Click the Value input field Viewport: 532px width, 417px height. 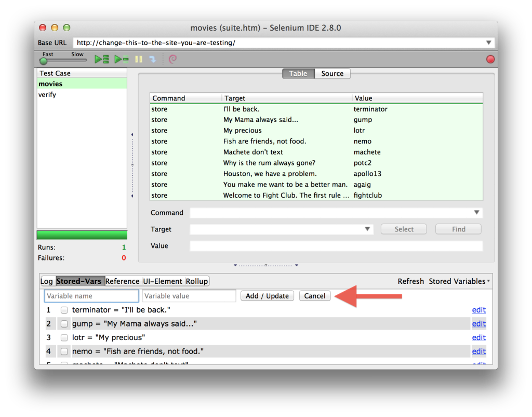click(336, 246)
